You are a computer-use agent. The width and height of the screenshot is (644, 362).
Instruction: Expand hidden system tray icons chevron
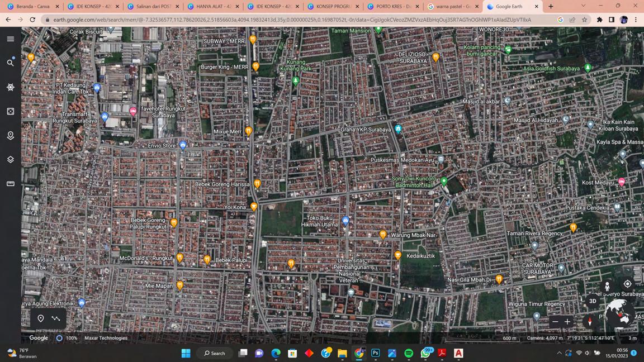559,353
